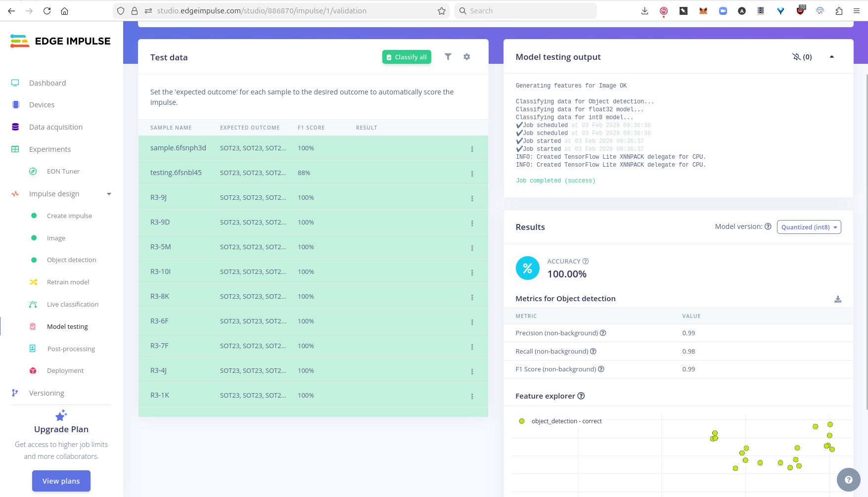Click Job completed (success) text

tap(555, 181)
